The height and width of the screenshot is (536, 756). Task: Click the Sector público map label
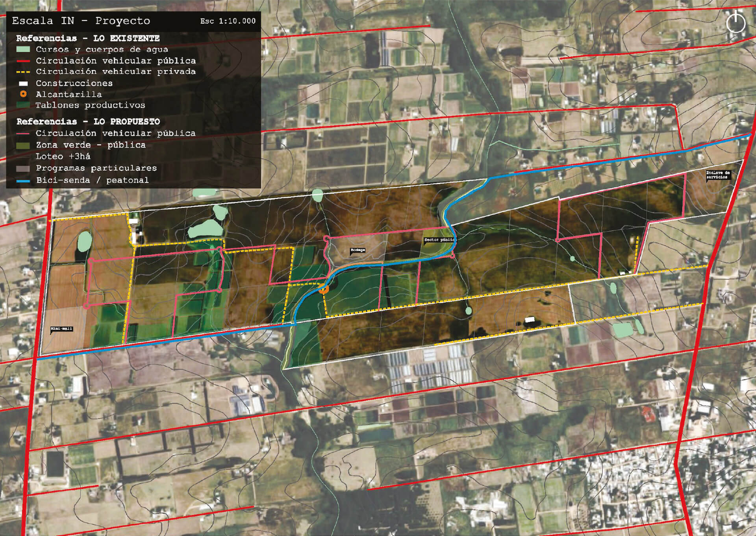(439, 240)
